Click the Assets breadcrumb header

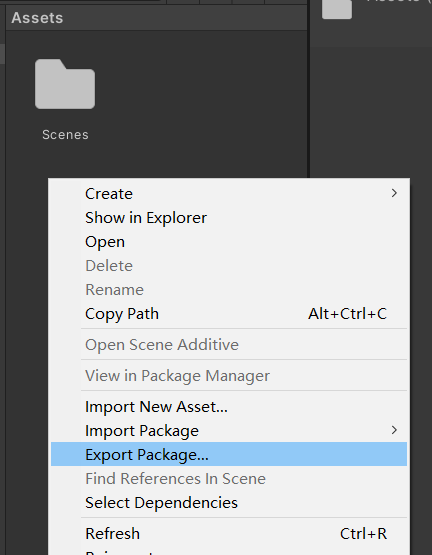[x=37, y=18]
